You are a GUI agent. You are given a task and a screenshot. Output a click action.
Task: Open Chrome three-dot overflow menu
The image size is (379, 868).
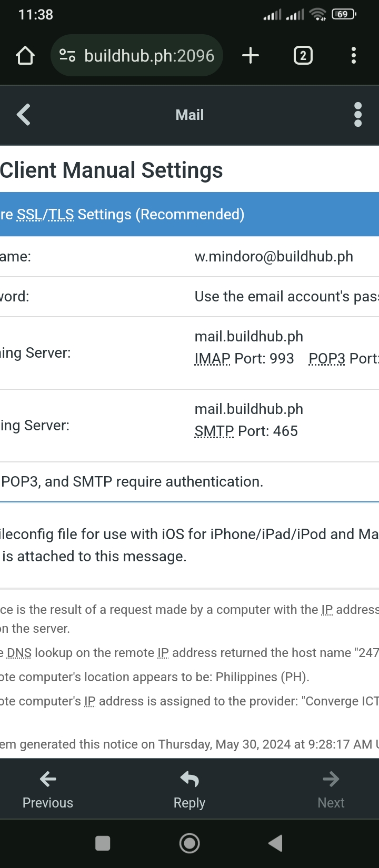pyautogui.click(x=353, y=55)
